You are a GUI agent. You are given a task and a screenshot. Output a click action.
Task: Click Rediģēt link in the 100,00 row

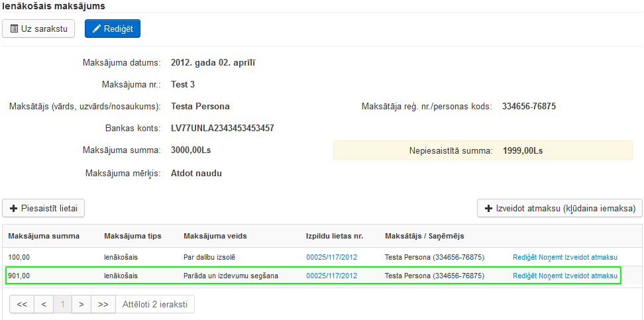[x=525, y=257]
